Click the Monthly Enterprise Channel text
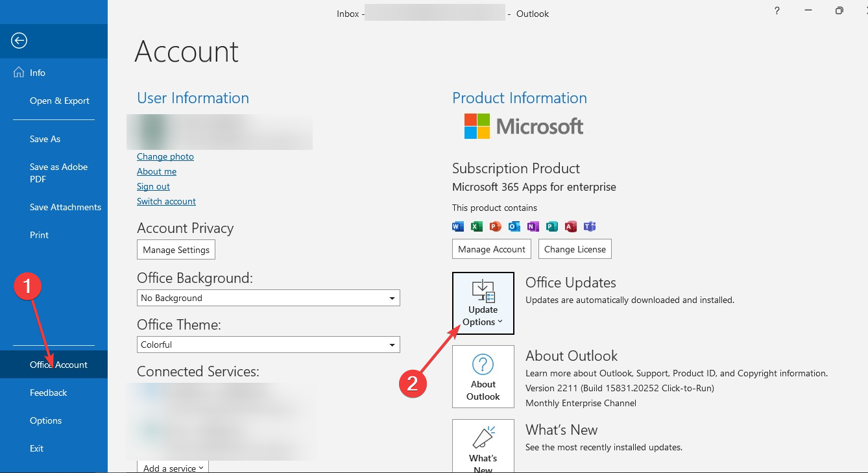 (581, 403)
